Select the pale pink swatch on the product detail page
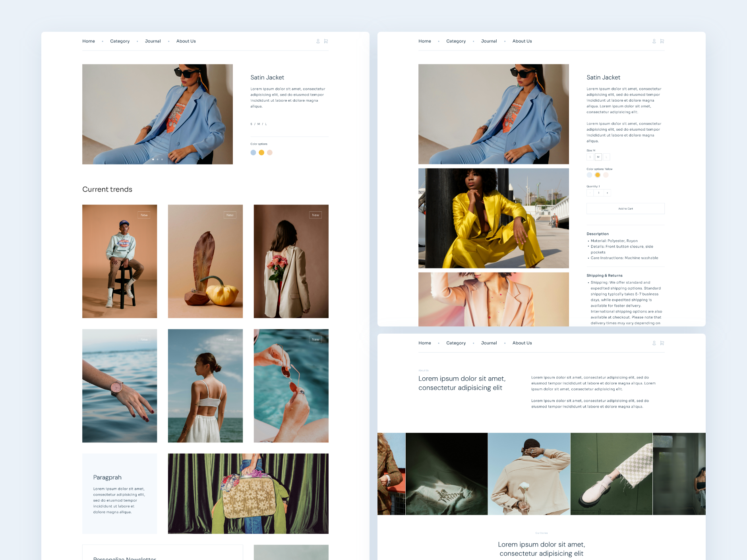Screen dimensions: 747x560 click(606, 175)
